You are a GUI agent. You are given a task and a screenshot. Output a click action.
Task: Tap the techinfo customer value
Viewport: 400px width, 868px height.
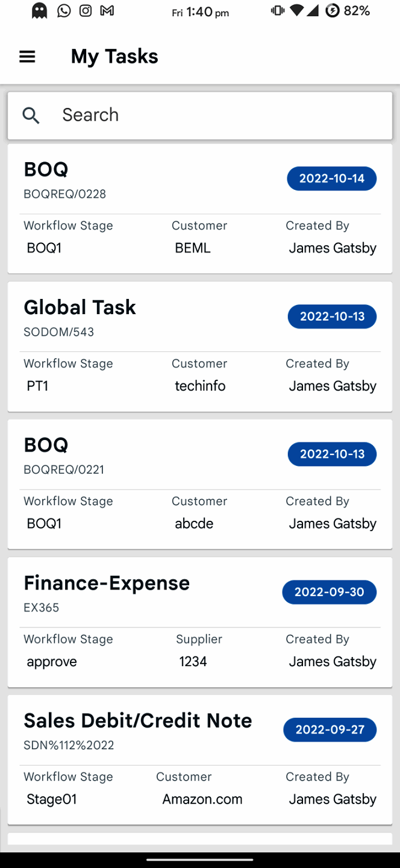click(x=200, y=386)
